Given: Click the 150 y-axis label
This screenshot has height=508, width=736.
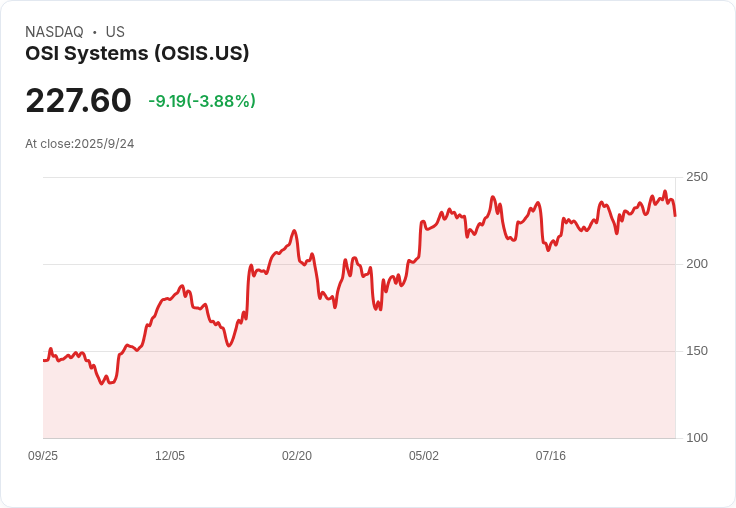Looking at the screenshot, I should [x=697, y=351].
